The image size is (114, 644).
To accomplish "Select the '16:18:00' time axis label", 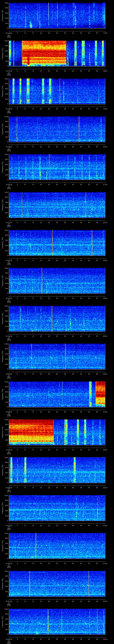I will pos(9,109).
